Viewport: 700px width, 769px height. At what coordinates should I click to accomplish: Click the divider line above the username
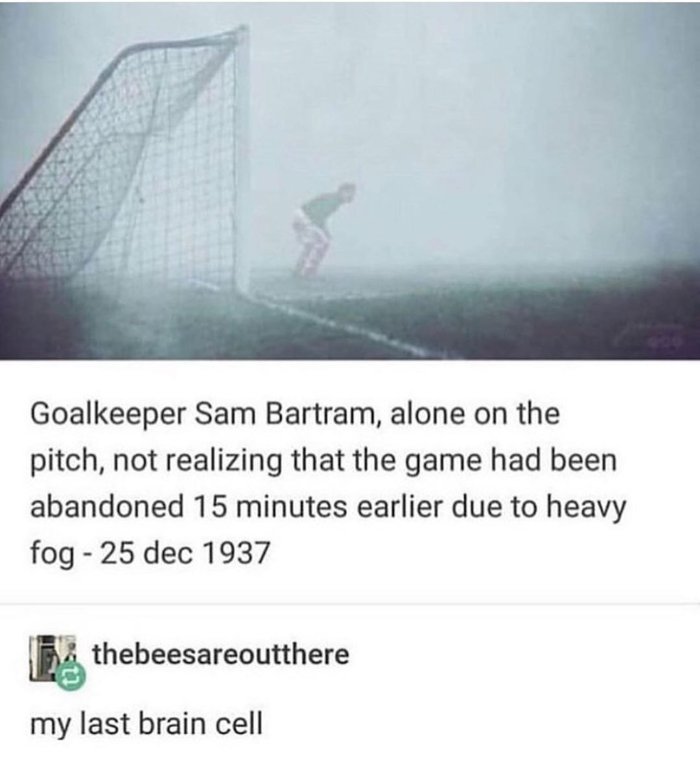tap(350, 603)
